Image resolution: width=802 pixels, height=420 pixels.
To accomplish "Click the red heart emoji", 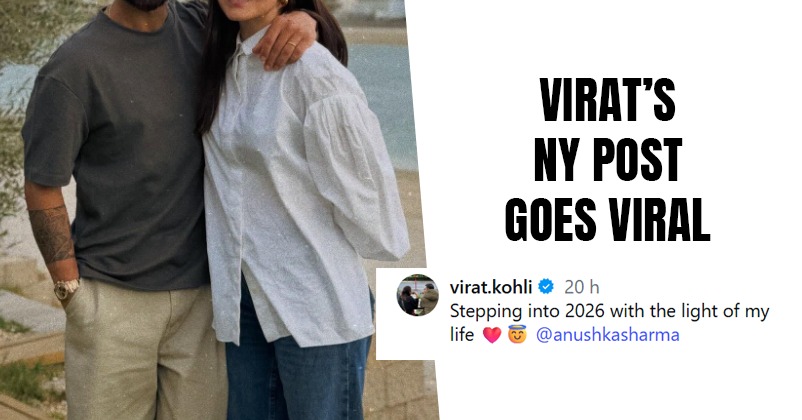I will (x=492, y=336).
